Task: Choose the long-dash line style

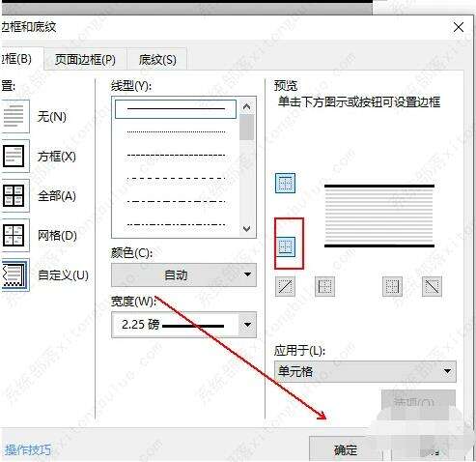Action: 176,178
